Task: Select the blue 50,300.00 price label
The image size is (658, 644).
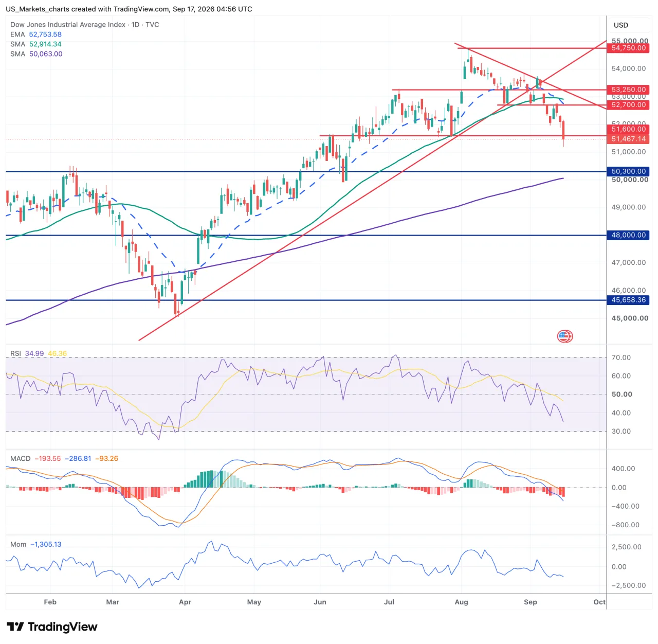Action: click(628, 171)
